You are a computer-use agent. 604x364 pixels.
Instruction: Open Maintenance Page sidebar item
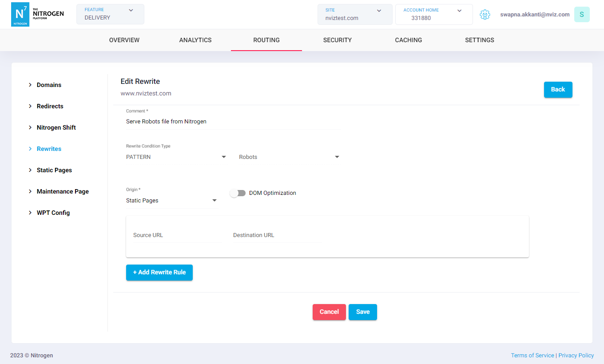point(63,191)
